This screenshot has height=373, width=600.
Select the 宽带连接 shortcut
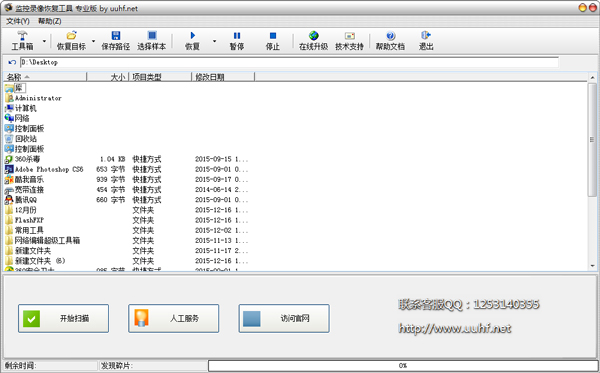tap(24, 189)
